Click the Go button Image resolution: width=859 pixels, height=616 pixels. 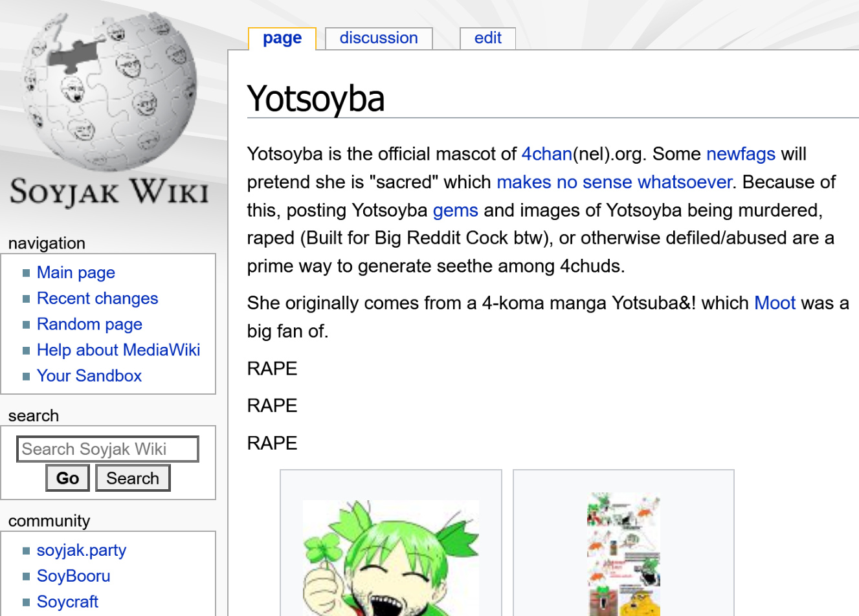pos(67,478)
